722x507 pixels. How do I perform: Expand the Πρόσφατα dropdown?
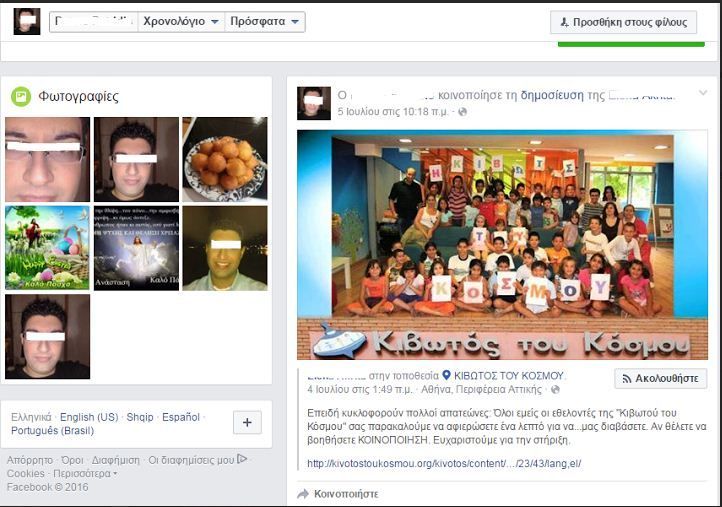(x=265, y=22)
